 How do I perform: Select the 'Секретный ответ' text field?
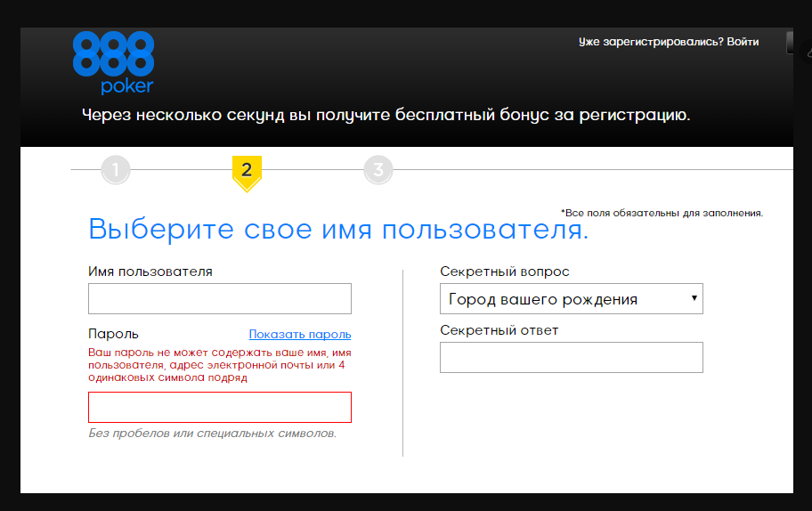[571, 357]
